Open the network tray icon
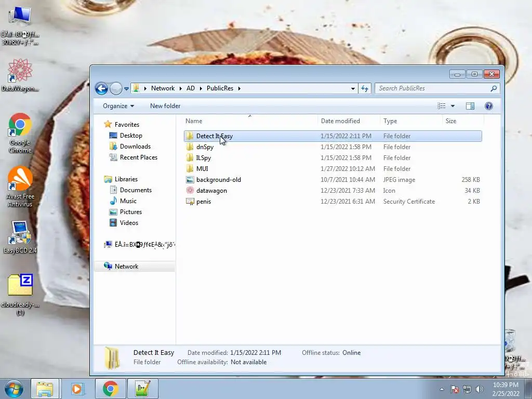Viewport: 532px width, 399px height. click(467, 389)
